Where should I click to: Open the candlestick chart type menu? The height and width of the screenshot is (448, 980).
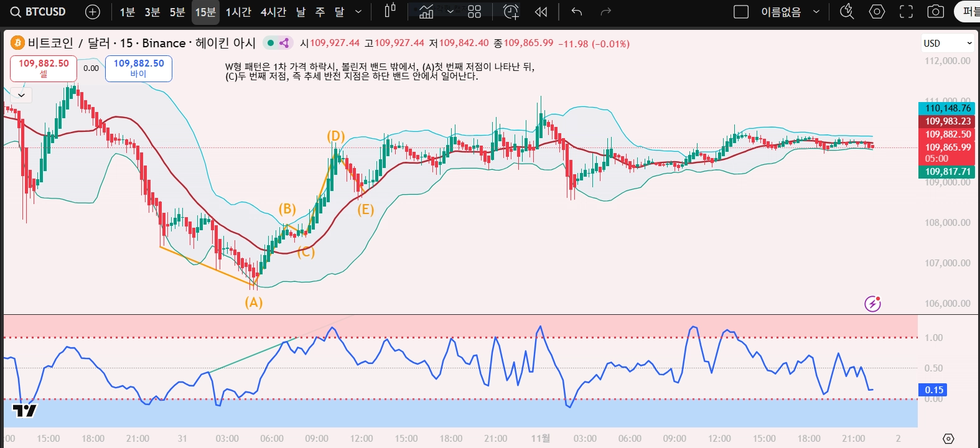tap(390, 11)
